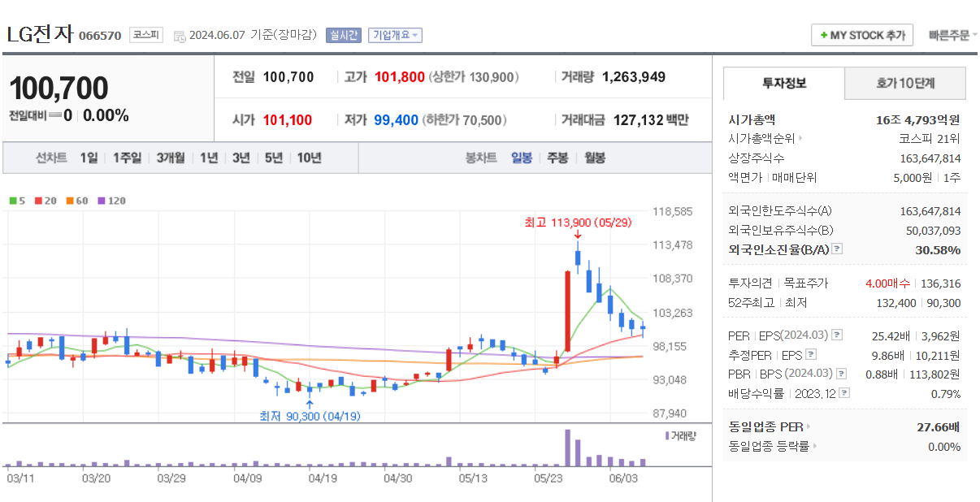Click the 52주 high/low value 132,400 | 90,300
The width and height of the screenshot is (980, 502).
point(919,303)
